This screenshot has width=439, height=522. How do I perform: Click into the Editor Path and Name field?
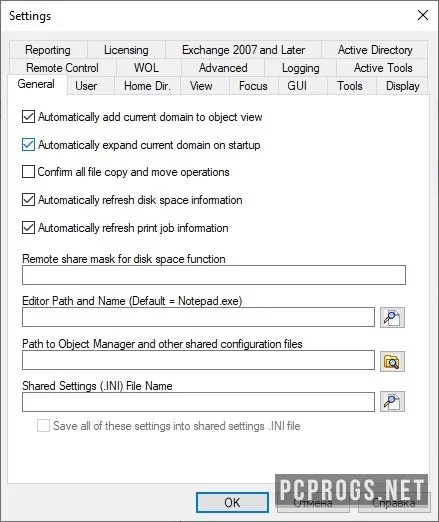click(198, 317)
